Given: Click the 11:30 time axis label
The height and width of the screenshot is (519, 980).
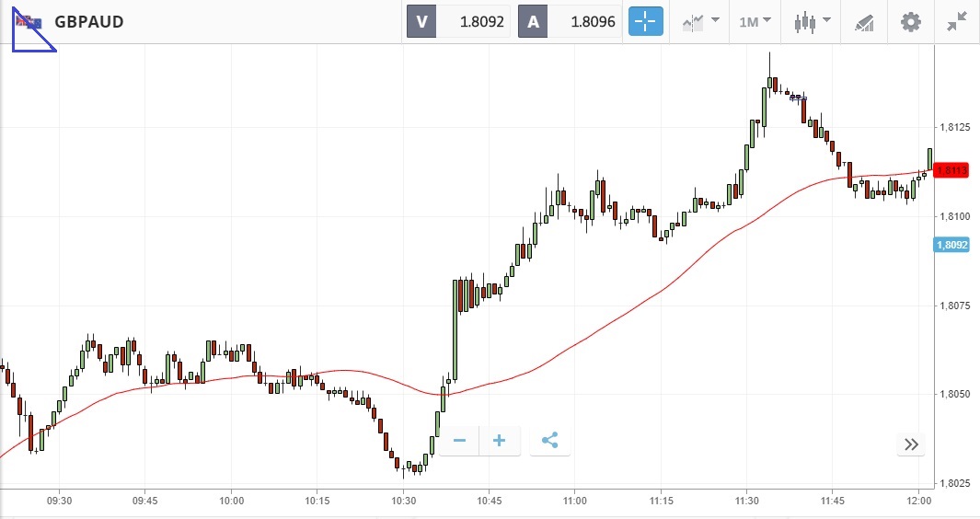Looking at the screenshot, I should point(746,501).
